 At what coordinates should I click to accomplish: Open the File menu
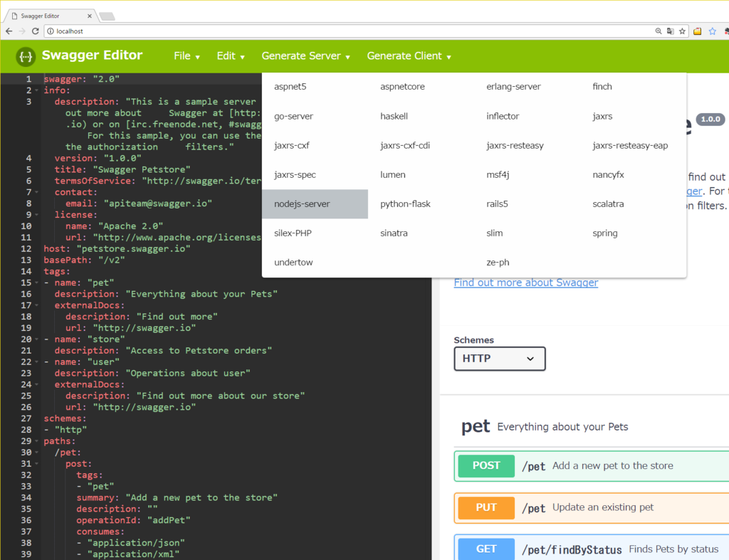pos(187,56)
